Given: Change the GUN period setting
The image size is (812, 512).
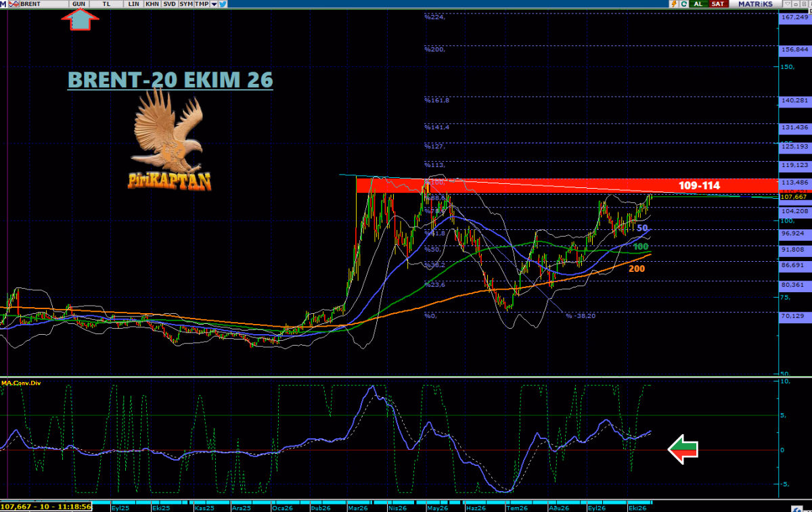Looking at the screenshot, I should pyautogui.click(x=79, y=4).
